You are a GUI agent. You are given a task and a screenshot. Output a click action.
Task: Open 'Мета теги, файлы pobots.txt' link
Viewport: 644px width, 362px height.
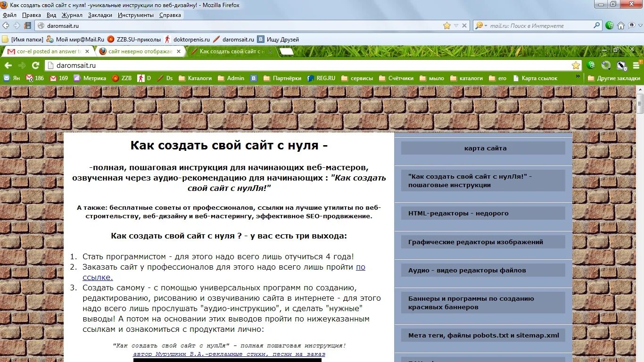click(483, 335)
